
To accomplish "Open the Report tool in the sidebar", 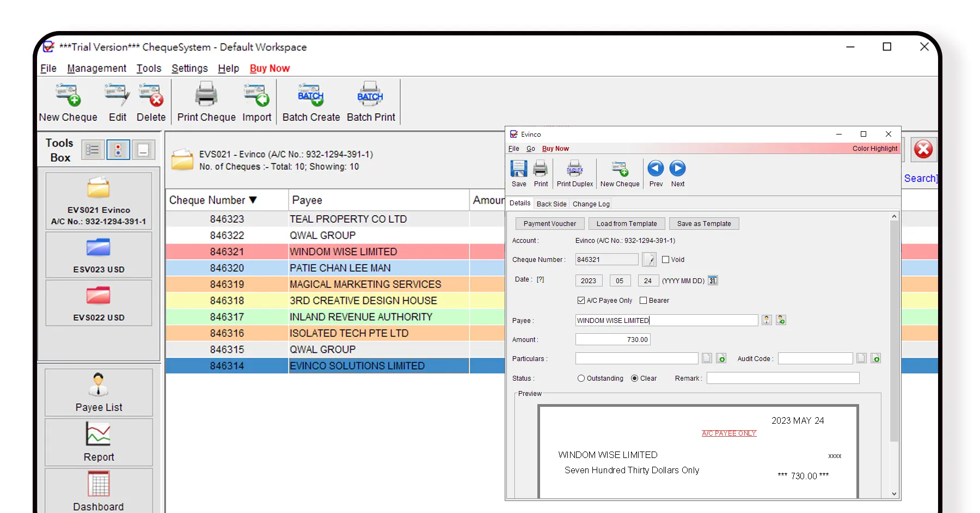I will tap(99, 441).
